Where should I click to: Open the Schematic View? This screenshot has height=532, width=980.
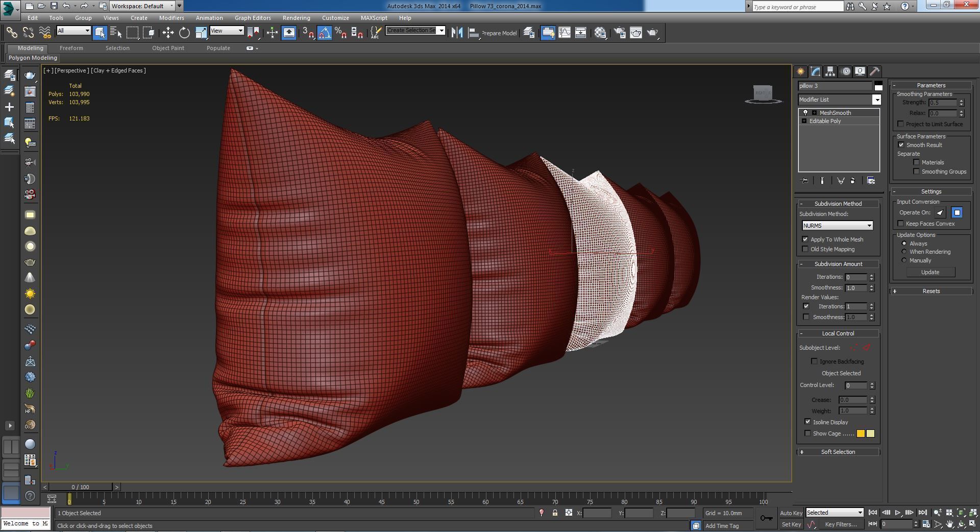coord(581,33)
